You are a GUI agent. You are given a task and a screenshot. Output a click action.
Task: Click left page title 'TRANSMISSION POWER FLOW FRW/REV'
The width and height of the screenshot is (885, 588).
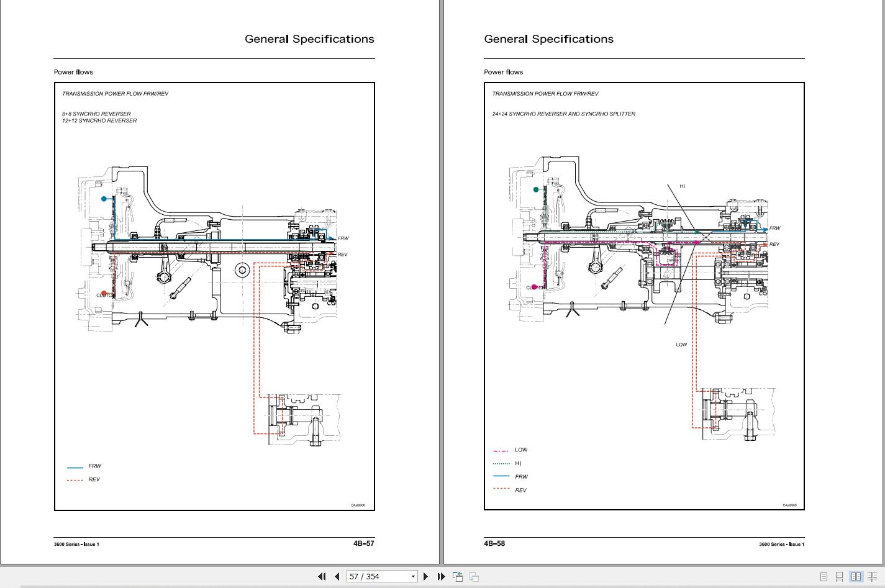pyautogui.click(x=115, y=94)
